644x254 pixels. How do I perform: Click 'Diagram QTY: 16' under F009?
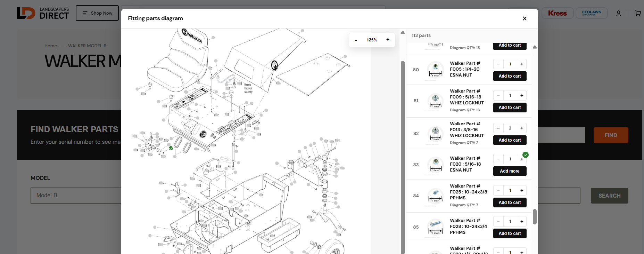465,110
